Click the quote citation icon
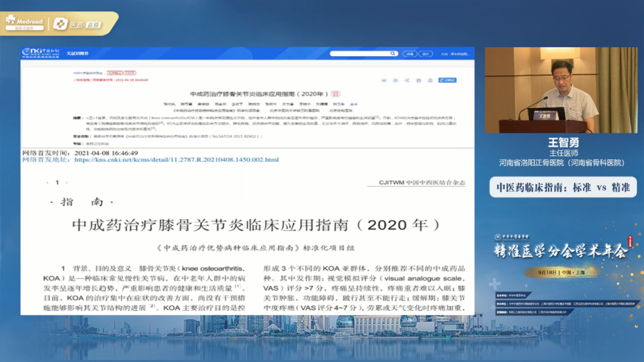This screenshot has width=644, height=362. [x=385, y=80]
